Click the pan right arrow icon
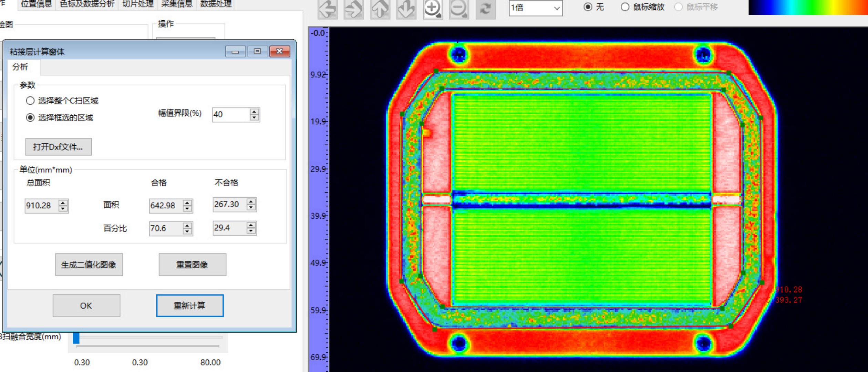868x372 pixels. point(354,9)
